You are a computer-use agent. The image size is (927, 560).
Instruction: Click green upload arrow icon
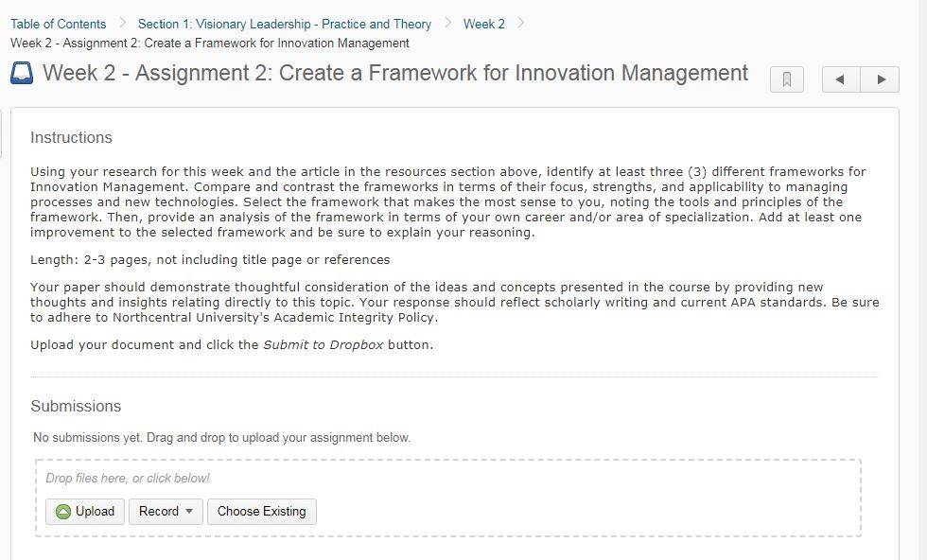point(62,512)
